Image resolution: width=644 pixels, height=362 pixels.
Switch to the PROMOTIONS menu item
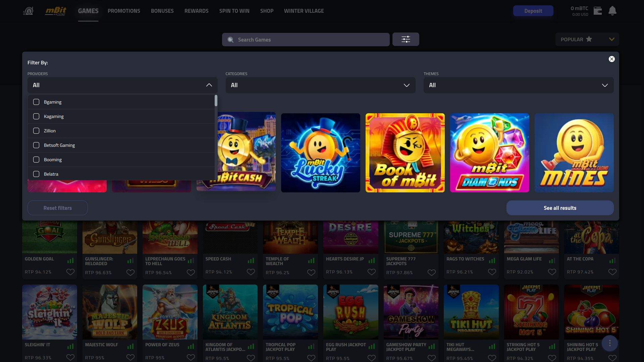coord(124,11)
